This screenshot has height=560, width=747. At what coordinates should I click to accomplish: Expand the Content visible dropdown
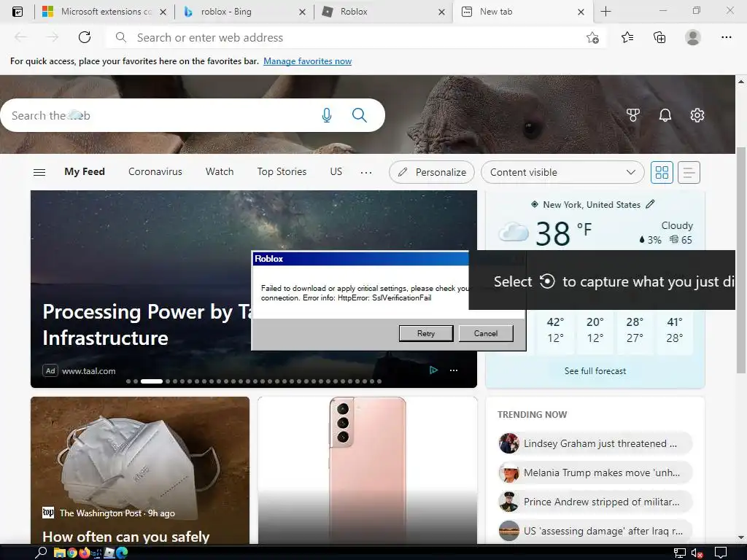(562, 172)
